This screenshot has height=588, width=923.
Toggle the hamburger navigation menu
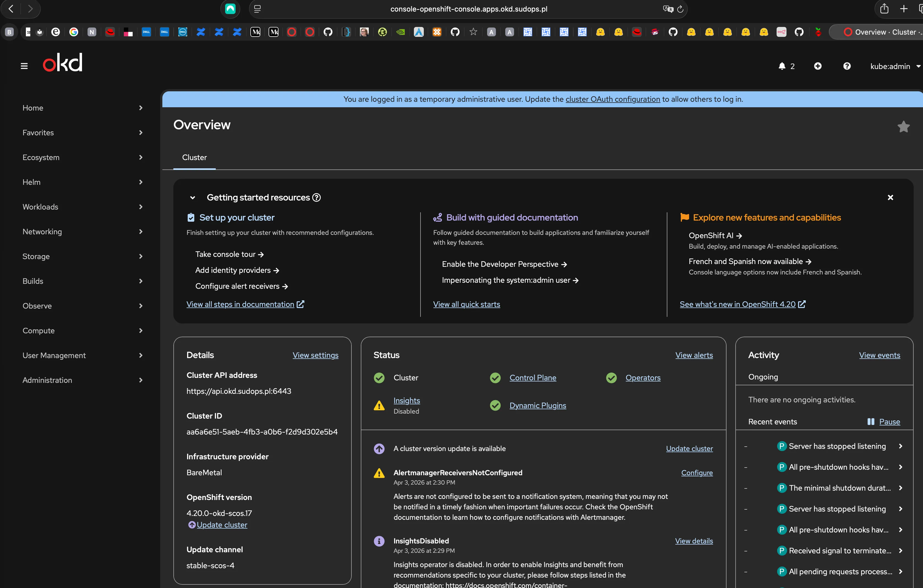click(x=24, y=66)
